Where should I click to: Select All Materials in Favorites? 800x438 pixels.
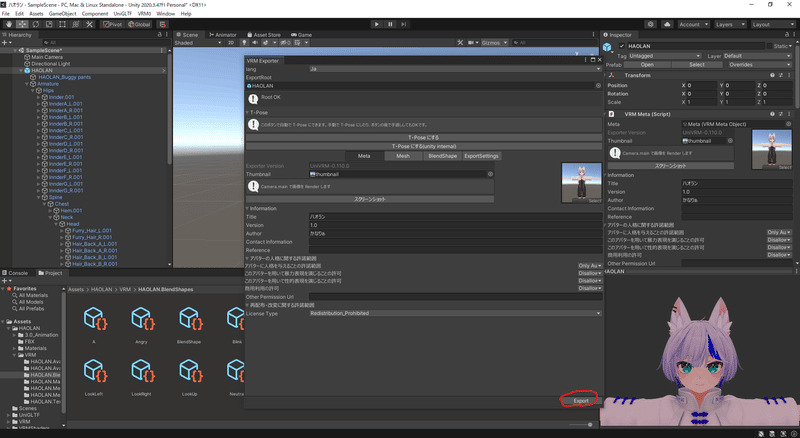click(x=33, y=296)
